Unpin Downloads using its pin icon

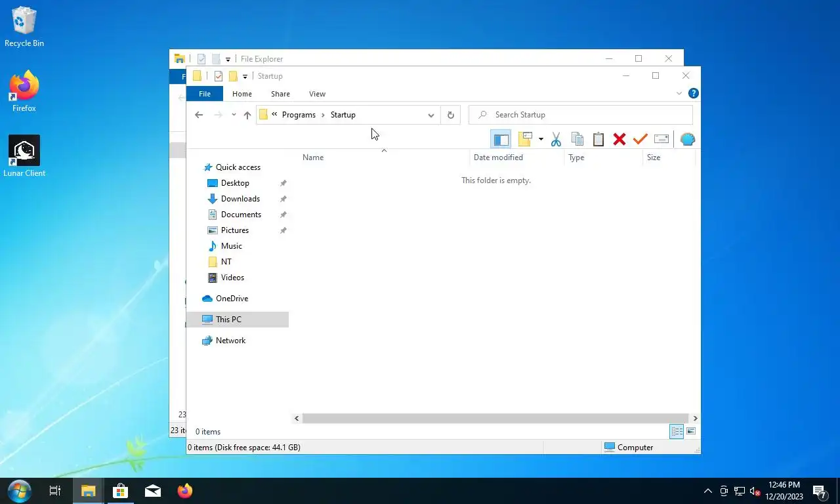pos(283,199)
